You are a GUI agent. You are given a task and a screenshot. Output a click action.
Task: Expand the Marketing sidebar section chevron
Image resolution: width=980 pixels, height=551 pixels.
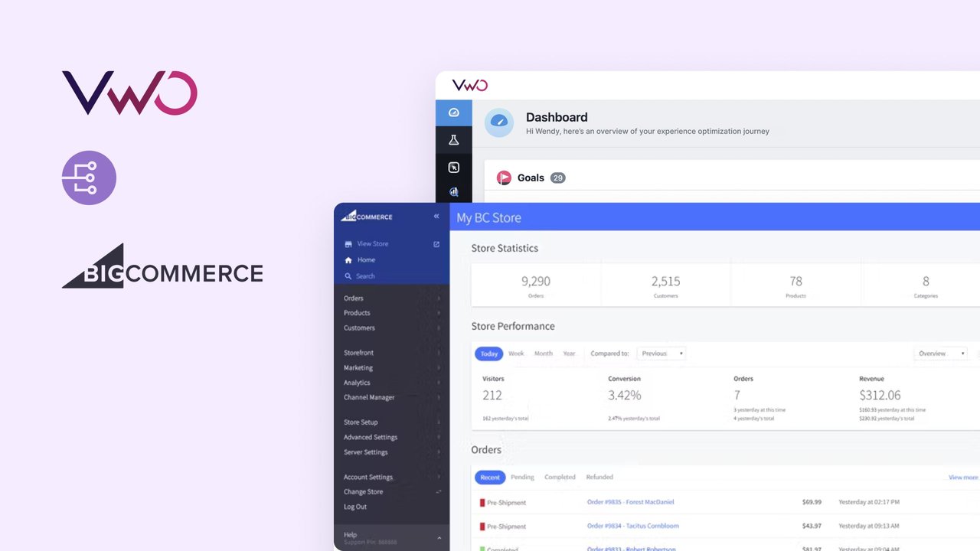coord(439,368)
